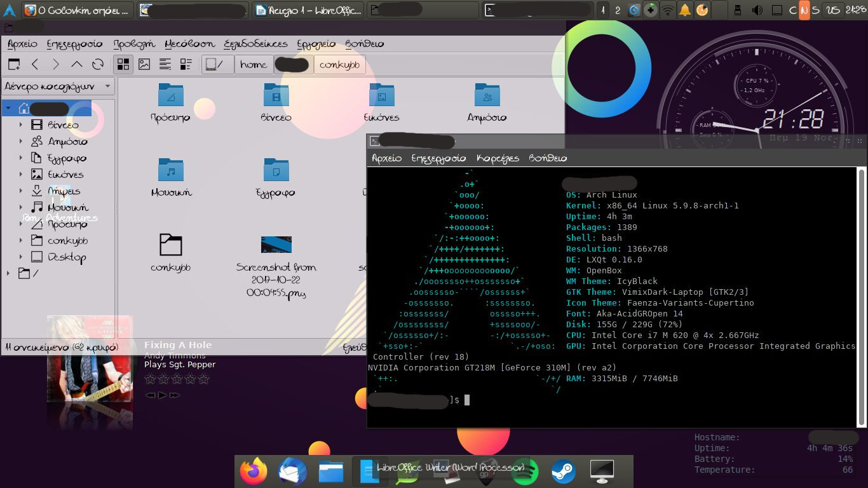Open terminal Επεξεργασία menu
The width and height of the screenshot is (868, 488).
click(439, 158)
